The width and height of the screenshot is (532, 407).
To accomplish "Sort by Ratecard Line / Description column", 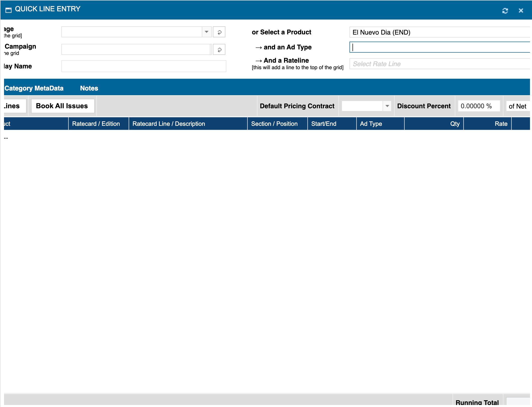I will point(168,124).
